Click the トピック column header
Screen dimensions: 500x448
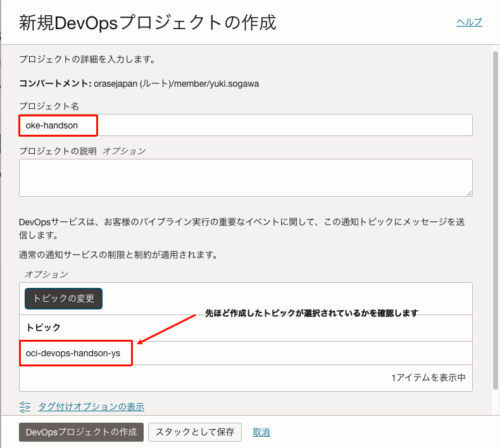[44, 328]
